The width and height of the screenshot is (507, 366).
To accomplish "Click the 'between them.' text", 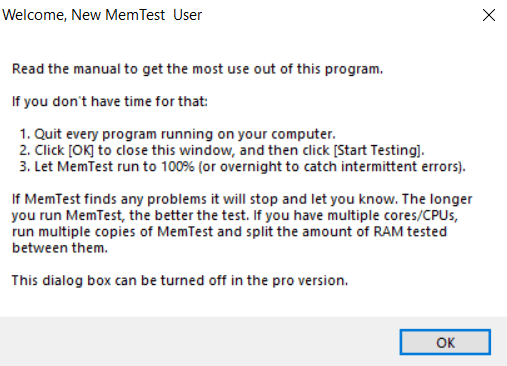I will click(60, 248).
